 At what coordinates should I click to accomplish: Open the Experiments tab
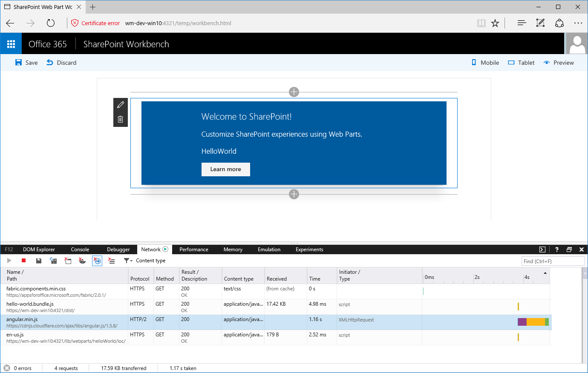(309, 250)
